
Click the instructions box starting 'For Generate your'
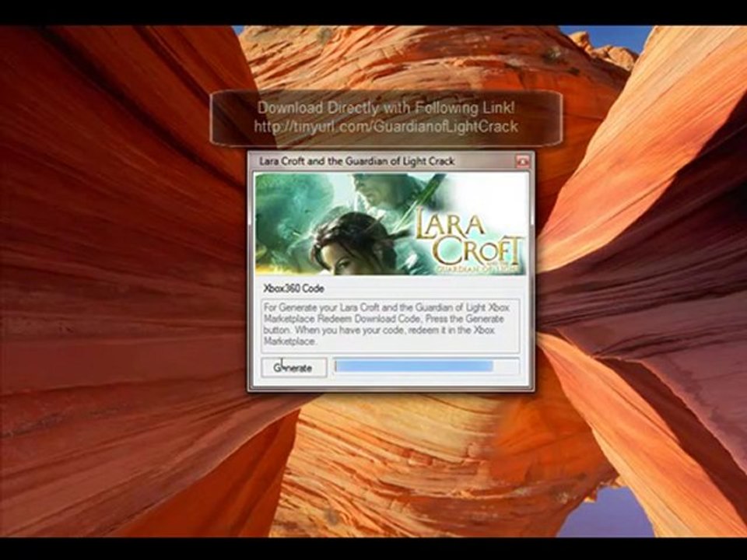pyautogui.click(x=391, y=325)
